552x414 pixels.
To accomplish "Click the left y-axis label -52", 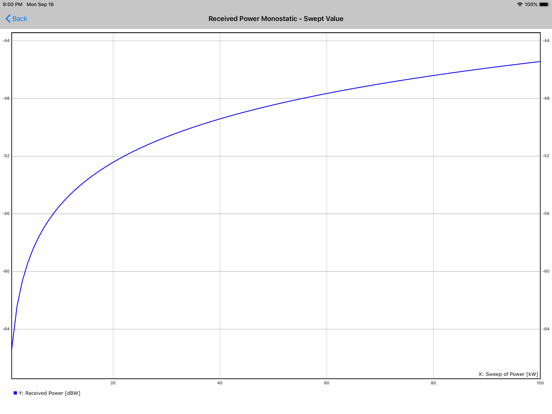I will (x=6, y=156).
